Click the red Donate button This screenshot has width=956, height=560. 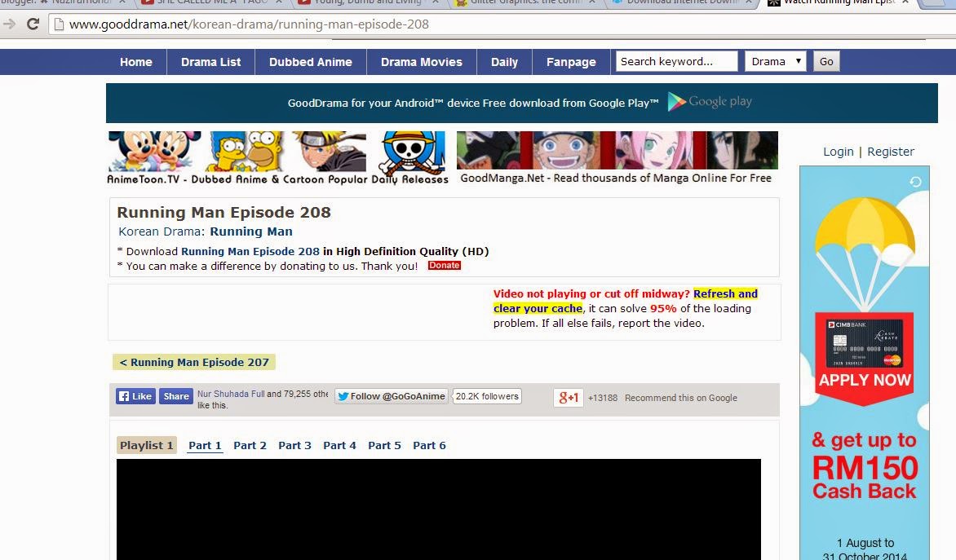point(444,266)
